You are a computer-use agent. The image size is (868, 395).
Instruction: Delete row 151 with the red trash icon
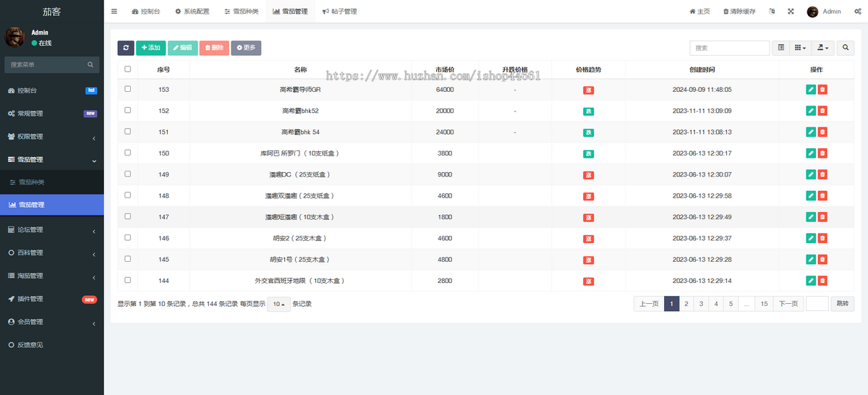tap(822, 132)
